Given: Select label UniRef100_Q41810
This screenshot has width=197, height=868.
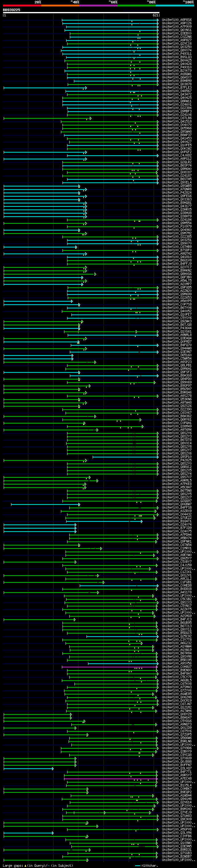Looking at the screenshot, I should (x=177, y=257).
